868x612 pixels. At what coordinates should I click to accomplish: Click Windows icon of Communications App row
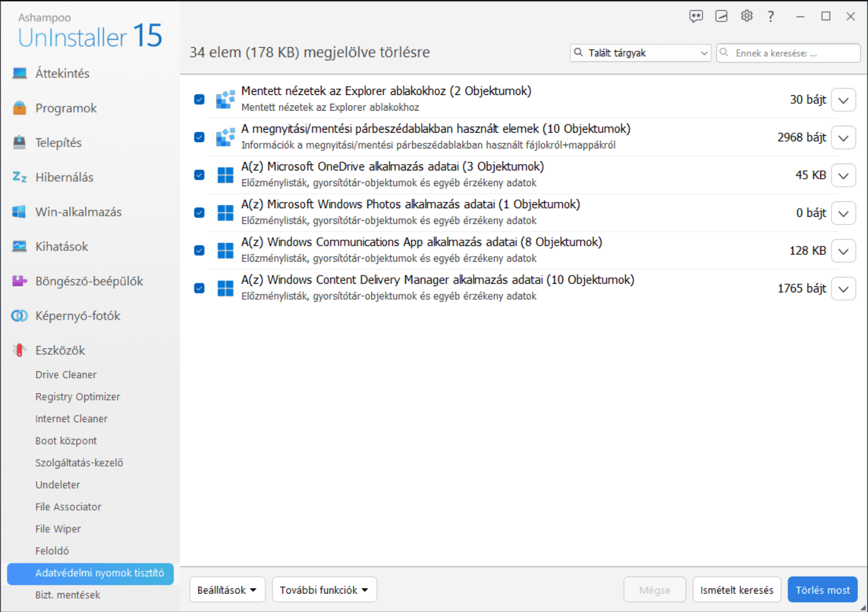[x=225, y=250]
